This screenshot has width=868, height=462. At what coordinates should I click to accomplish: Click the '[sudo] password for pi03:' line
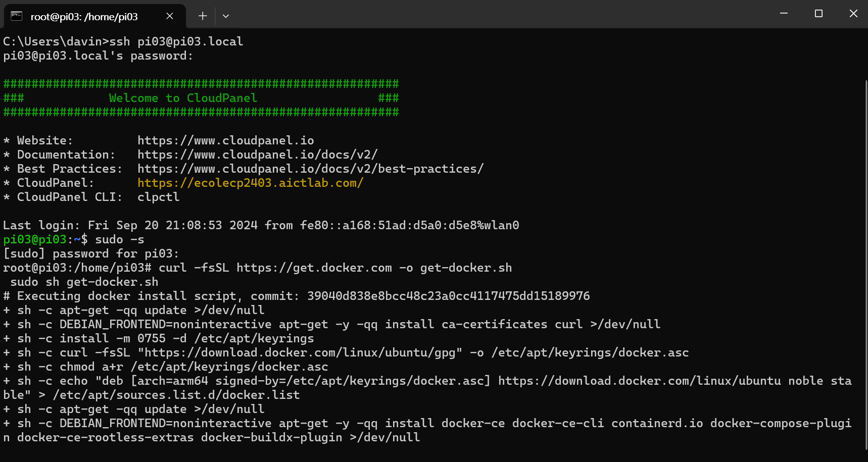(x=91, y=253)
